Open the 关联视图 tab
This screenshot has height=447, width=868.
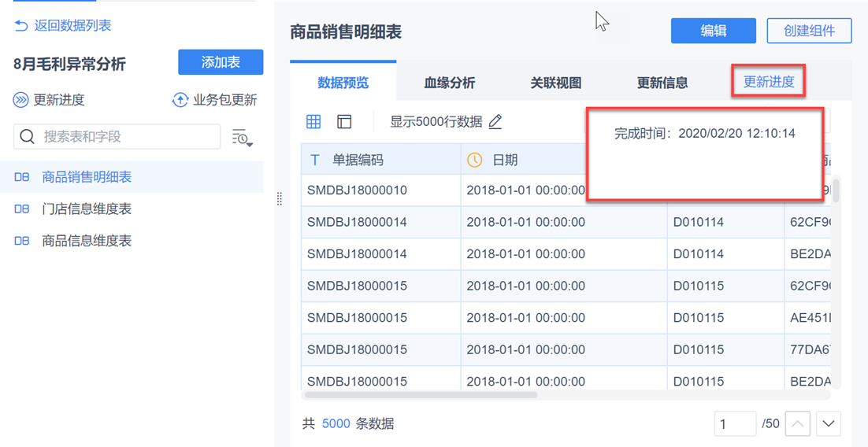click(x=556, y=83)
